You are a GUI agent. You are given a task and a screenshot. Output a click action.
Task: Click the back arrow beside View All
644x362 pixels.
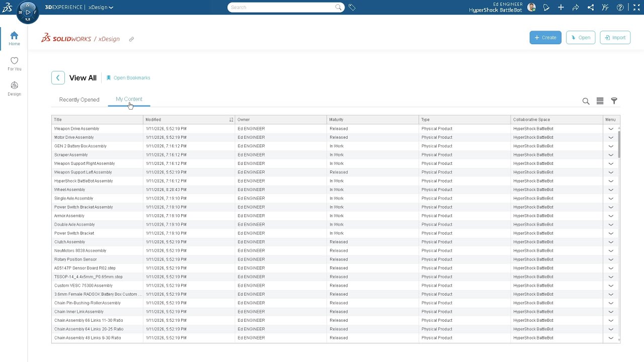tap(58, 78)
